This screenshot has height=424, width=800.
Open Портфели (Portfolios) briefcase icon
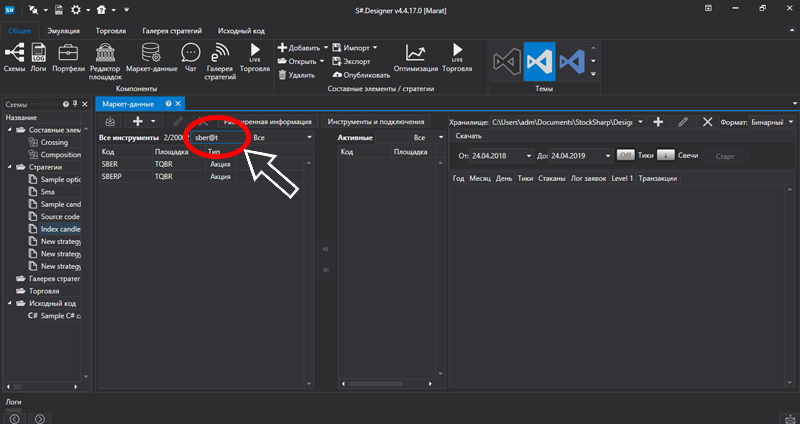(68, 56)
